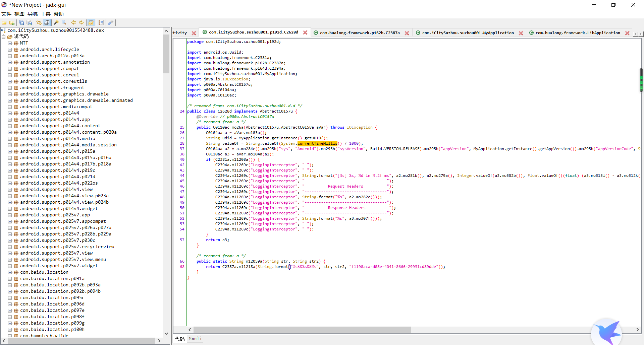Image resolution: width=644 pixels, height=345 pixels.
Task: Click package icon beside com.baidu.location.p095c
Action: pos(16,297)
